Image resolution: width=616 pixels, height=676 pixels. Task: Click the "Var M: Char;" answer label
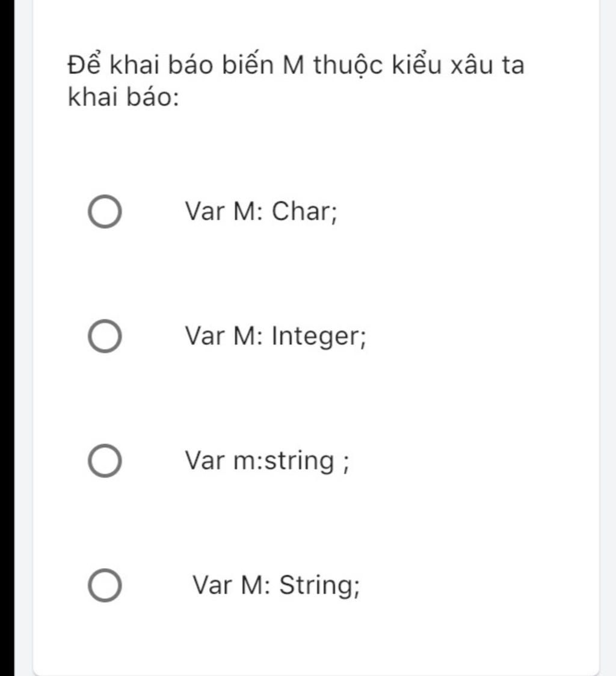pos(260,212)
